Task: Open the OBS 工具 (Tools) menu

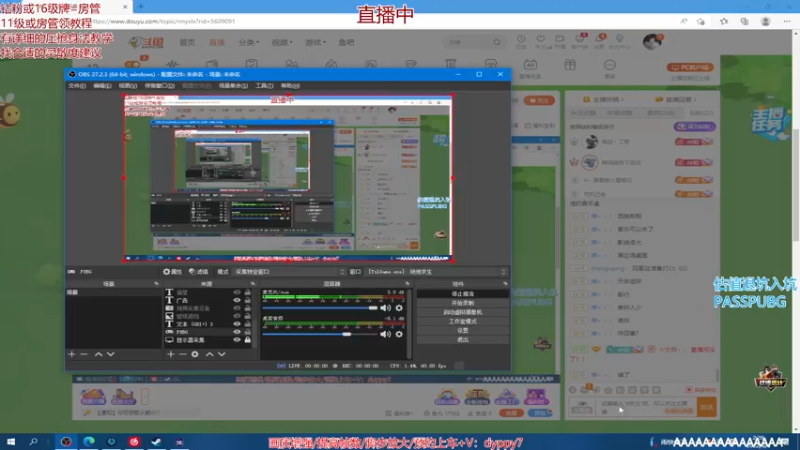Action: [264, 86]
